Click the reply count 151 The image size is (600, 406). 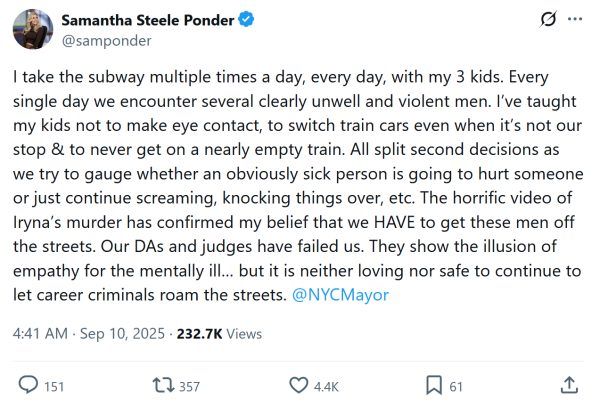(x=54, y=386)
